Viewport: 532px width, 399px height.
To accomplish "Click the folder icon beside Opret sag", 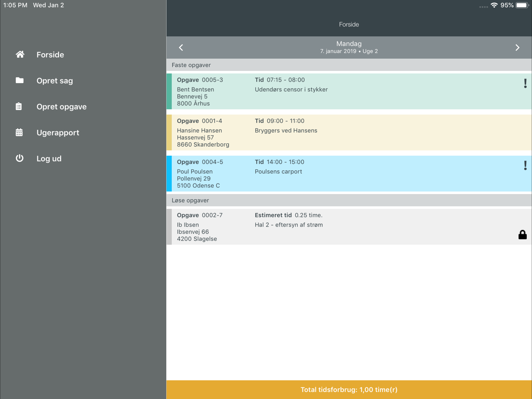I will click(19, 80).
